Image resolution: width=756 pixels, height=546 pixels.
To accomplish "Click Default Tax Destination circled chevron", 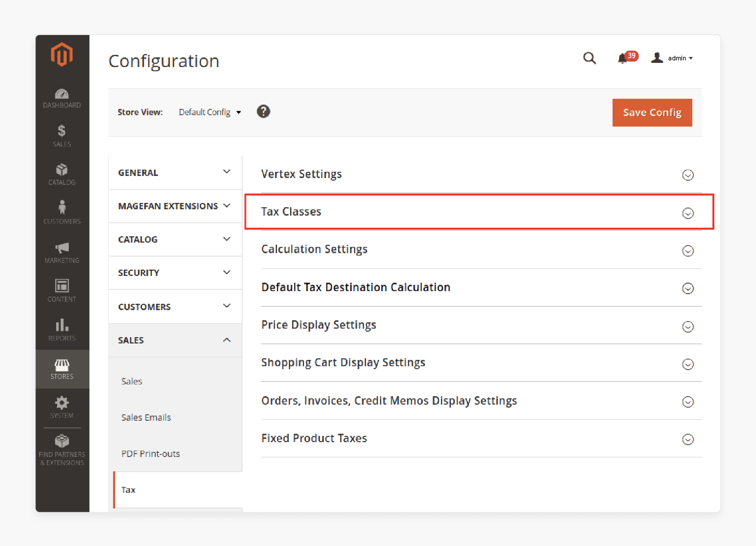I will (688, 289).
